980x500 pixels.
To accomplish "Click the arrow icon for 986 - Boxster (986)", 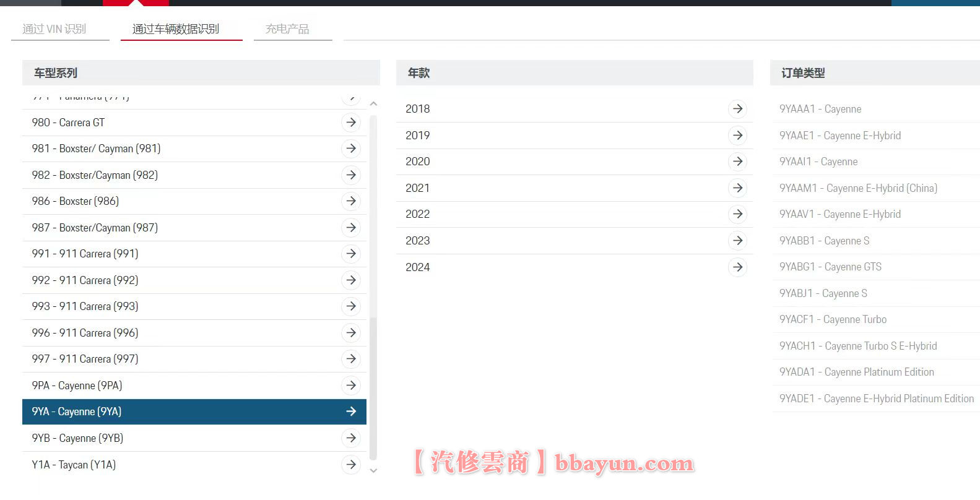I will (351, 201).
